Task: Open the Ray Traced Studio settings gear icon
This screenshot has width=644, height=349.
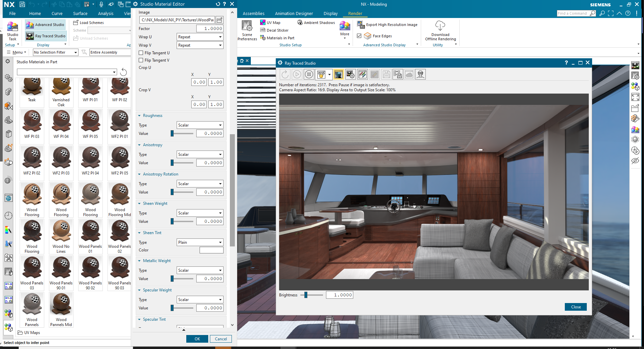Action: tap(350, 74)
